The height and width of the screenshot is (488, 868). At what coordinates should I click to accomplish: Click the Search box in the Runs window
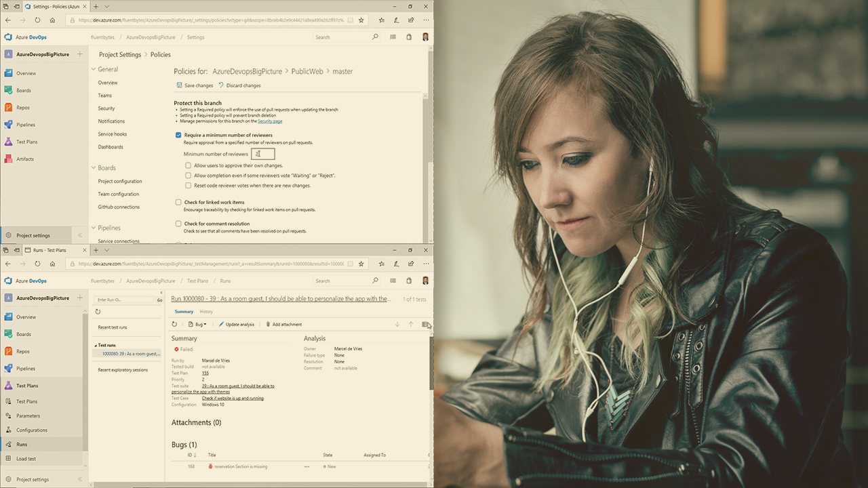pos(347,281)
